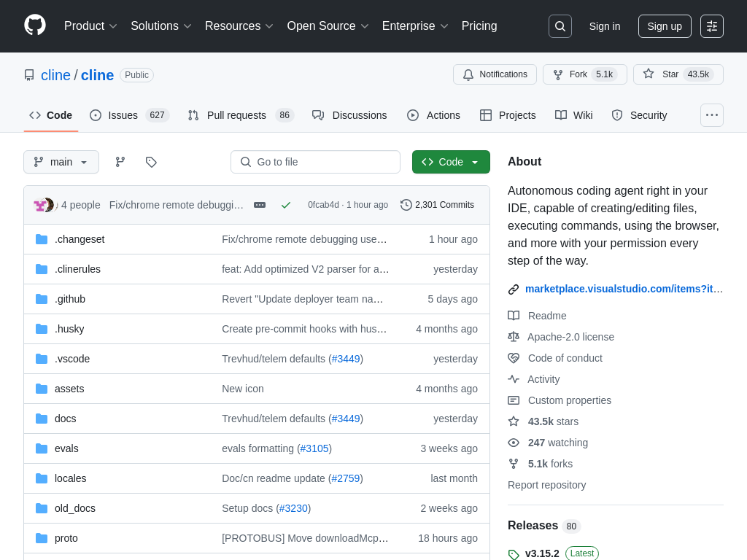Click the commit status checkmark icon
The height and width of the screenshot is (560, 747).
(x=286, y=205)
